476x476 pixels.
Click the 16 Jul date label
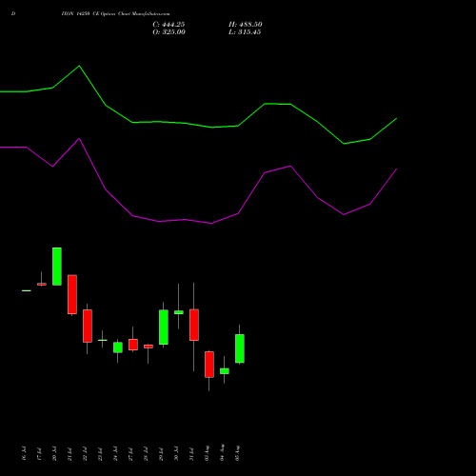tap(24, 453)
